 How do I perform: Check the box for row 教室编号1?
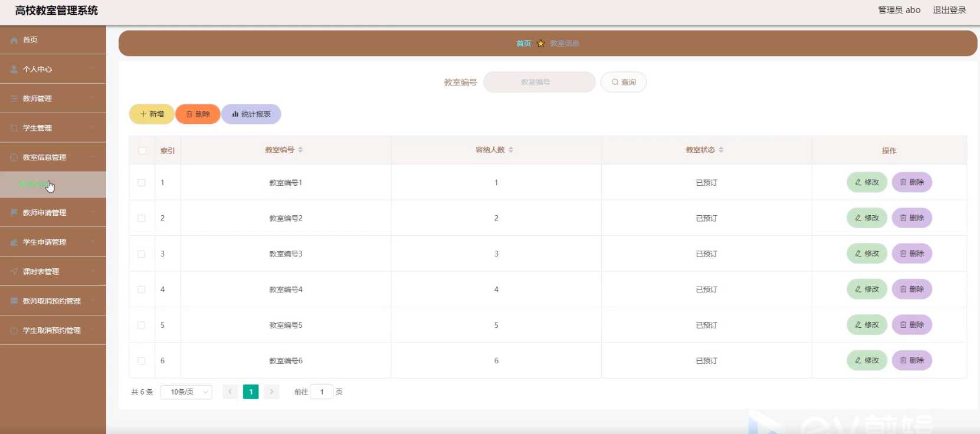(142, 183)
